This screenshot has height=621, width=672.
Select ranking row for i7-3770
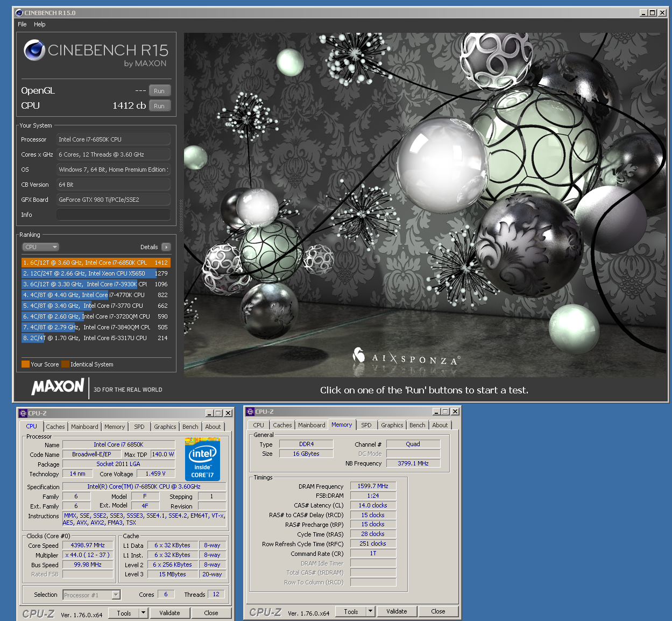[x=96, y=306]
